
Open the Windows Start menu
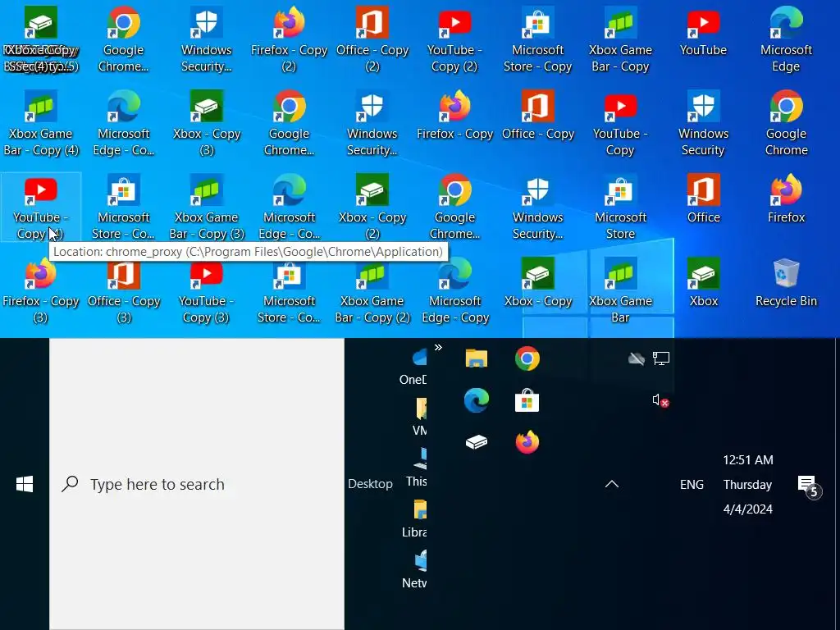[25, 484]
